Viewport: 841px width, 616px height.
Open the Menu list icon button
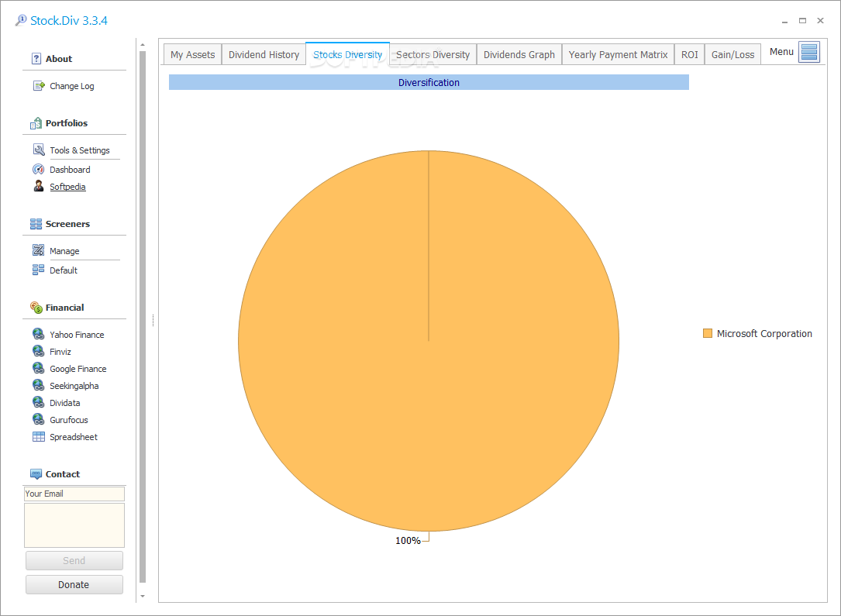(x=808, y=52)
